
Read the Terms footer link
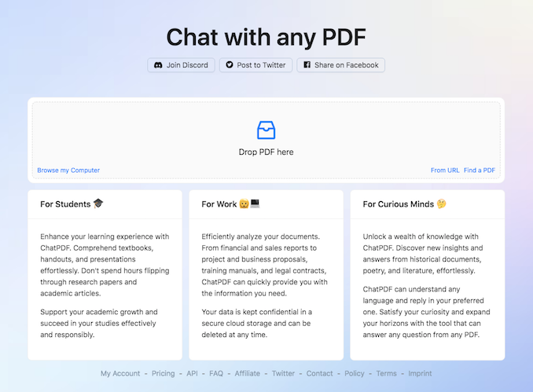click(x=386, y=373)
